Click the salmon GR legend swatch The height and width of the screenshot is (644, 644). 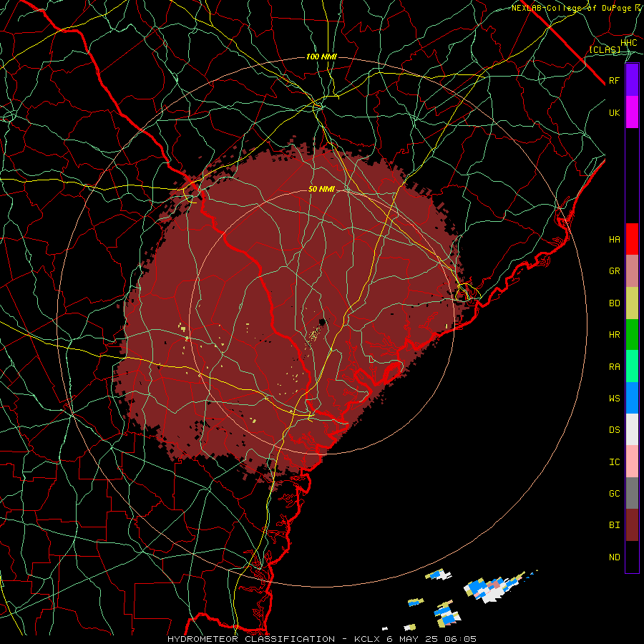(x=632, y=271)
